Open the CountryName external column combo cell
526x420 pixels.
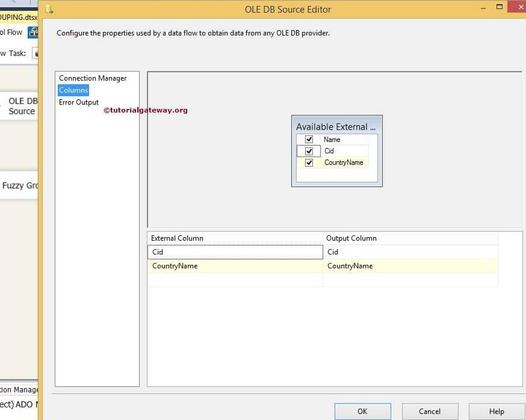pos(235,266)
